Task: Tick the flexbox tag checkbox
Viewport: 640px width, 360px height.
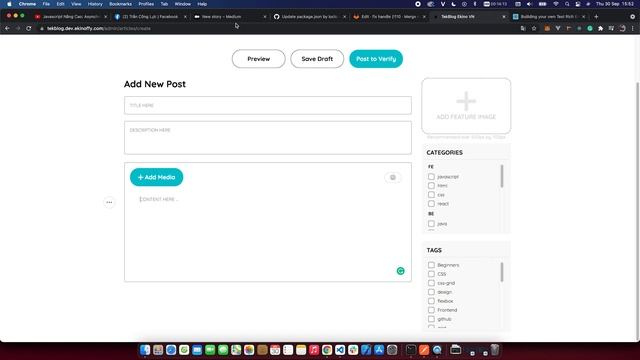Action: click(x=431, y=301)
